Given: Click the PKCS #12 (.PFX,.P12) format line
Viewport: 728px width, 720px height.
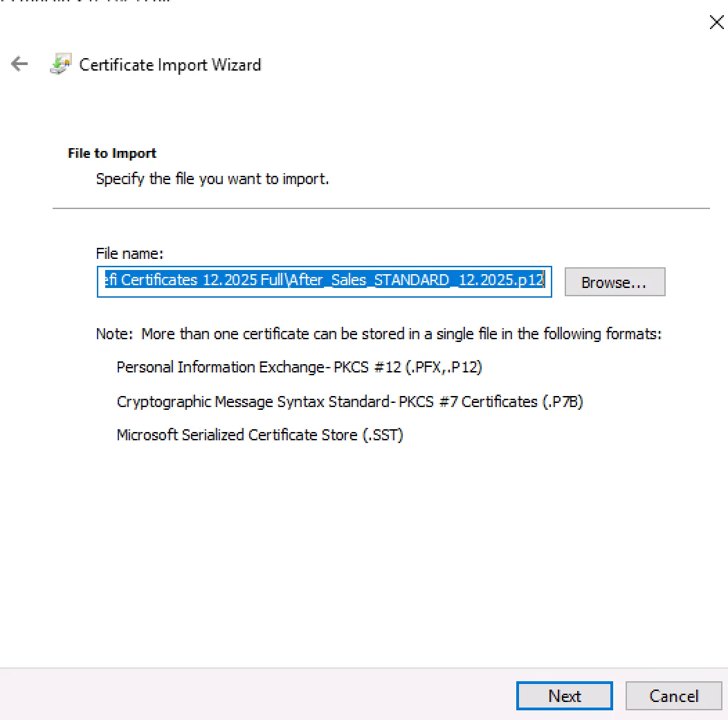Looking at the screenshot, I should pos(299,367).
